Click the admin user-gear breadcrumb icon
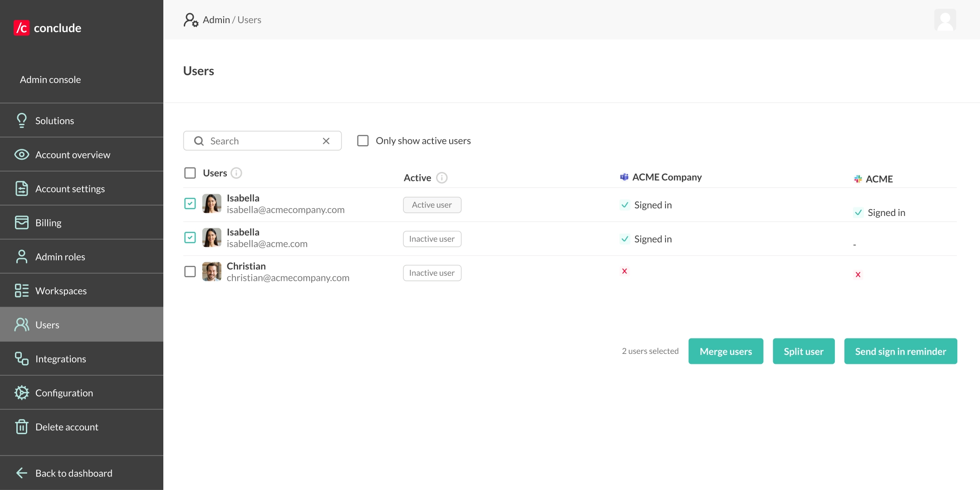980x490 pixels. pyautogui.click(x=190, y=20)
